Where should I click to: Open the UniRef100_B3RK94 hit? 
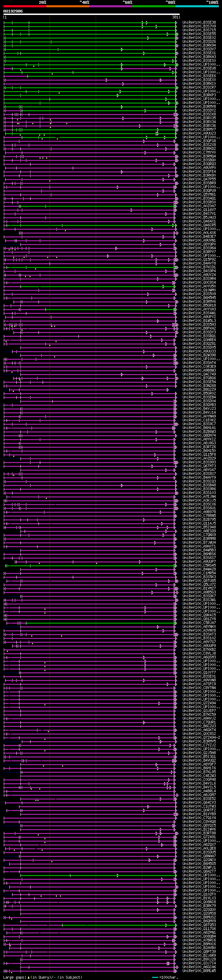[199, 45]
